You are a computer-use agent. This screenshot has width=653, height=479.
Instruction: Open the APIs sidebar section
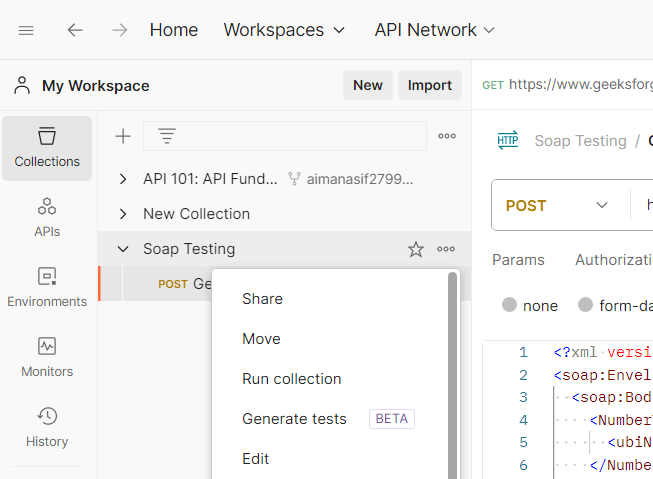pyautogui.click(x=47, y=218)
